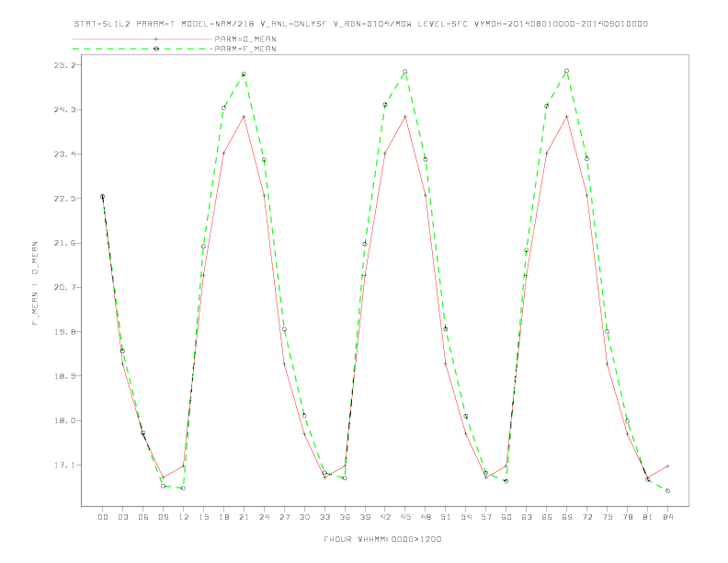Click the x-axis tick label 69
This screenshot has width=728, height=563.
567,517
